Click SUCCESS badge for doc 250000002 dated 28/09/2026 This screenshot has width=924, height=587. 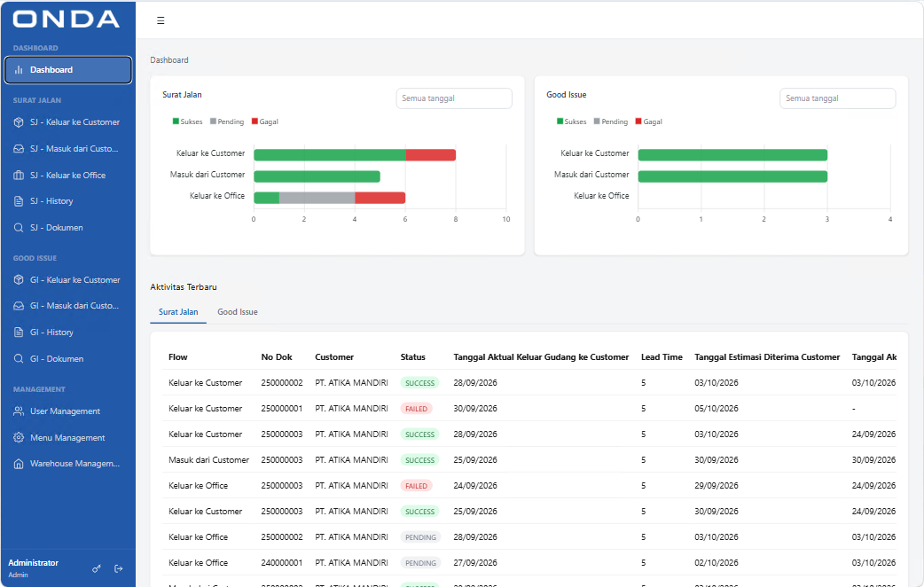(419, 383)
